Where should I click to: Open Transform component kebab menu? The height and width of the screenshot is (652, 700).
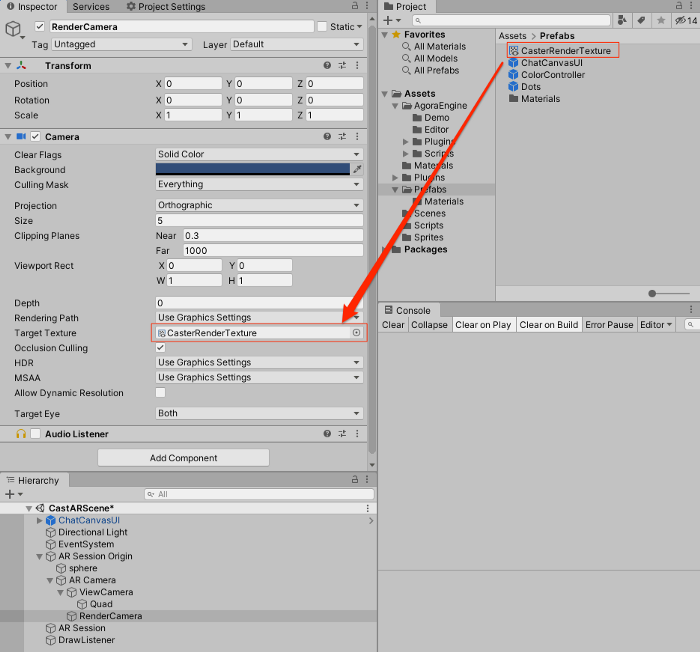click(x=357, y=66)
